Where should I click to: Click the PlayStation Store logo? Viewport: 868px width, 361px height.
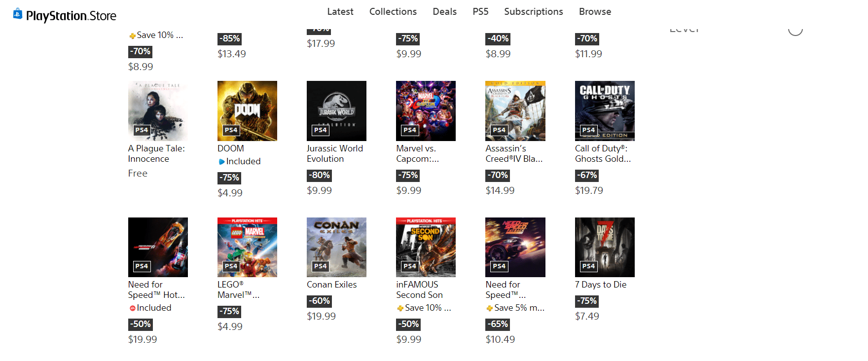pyautogui.click(x=65, y=15)
